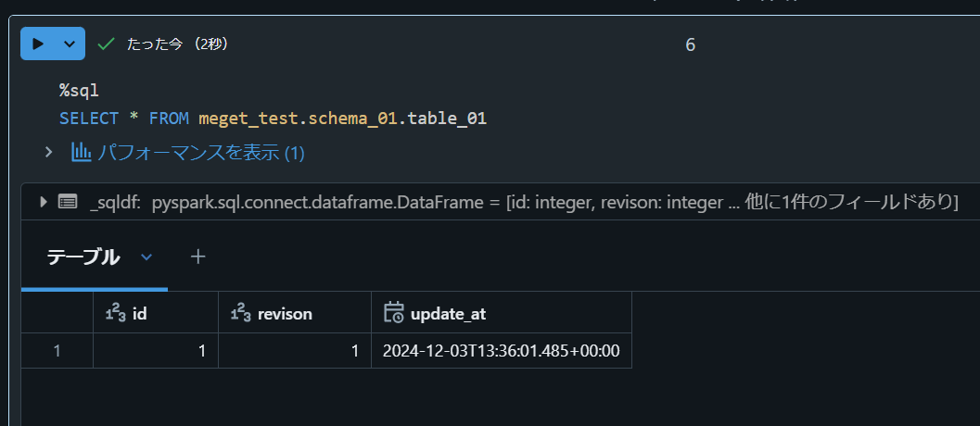
Task: Expand the パフォーマンスを表示 section chevron
Action: tap(49, 151)
